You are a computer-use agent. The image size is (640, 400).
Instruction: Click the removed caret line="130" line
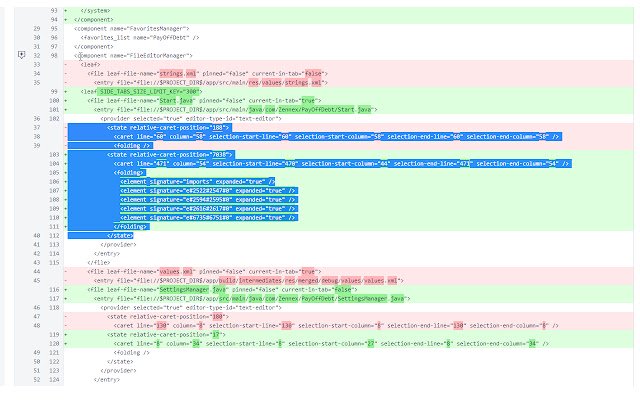336,325
